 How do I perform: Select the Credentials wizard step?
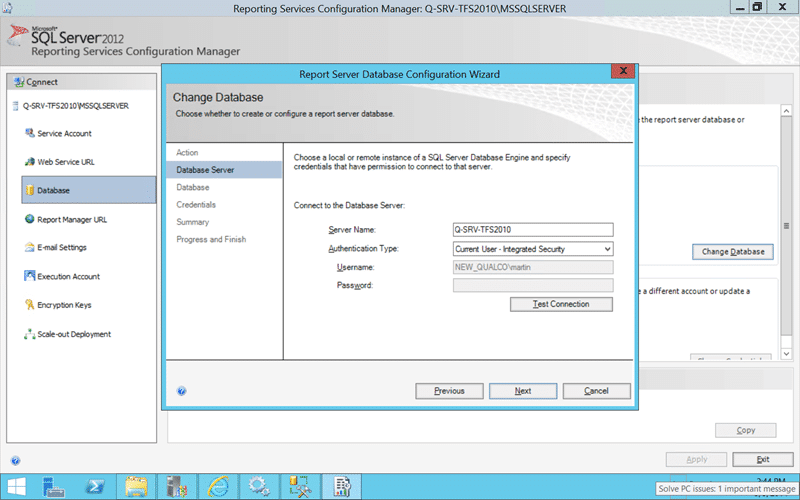tap(196, 205)
